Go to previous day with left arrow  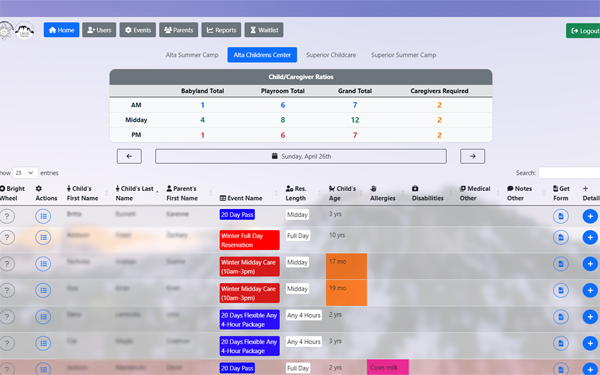[x=129, y=156]
